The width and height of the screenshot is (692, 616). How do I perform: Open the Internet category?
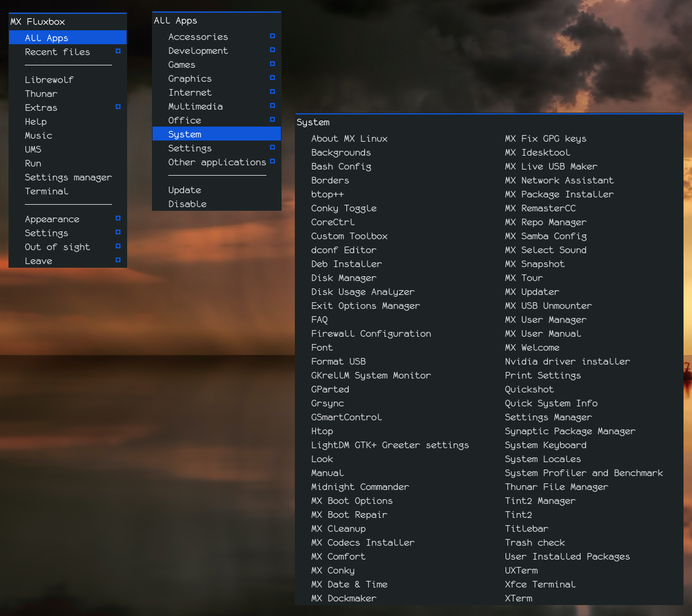pos(217,92)
